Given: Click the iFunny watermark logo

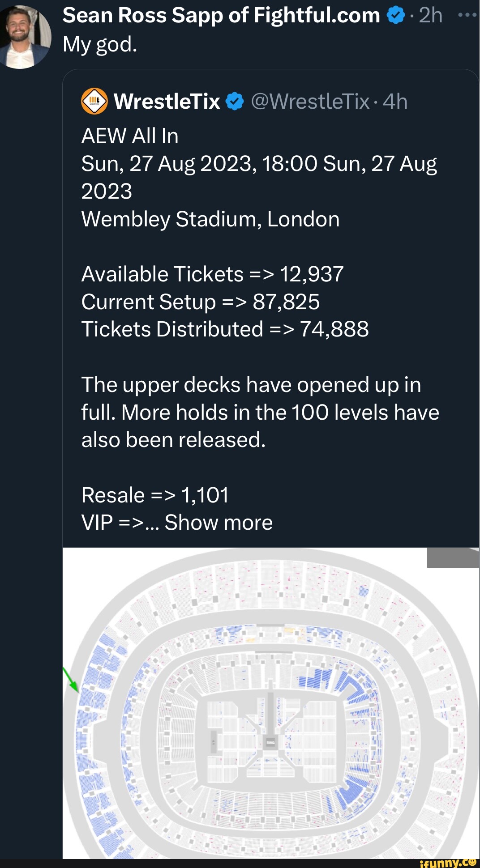Looking at the screenshot, I should click(x=449, y=863).
